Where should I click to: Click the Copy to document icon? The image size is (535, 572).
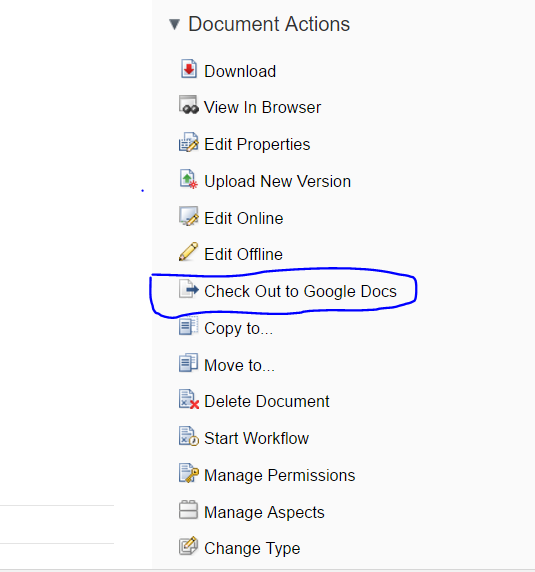pyautogui.click(x=189, y=326)
